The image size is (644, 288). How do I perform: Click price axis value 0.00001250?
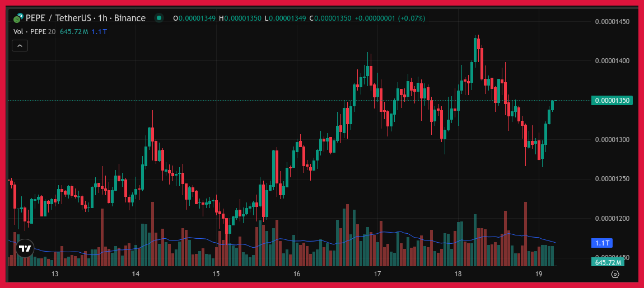coord(613,179)
